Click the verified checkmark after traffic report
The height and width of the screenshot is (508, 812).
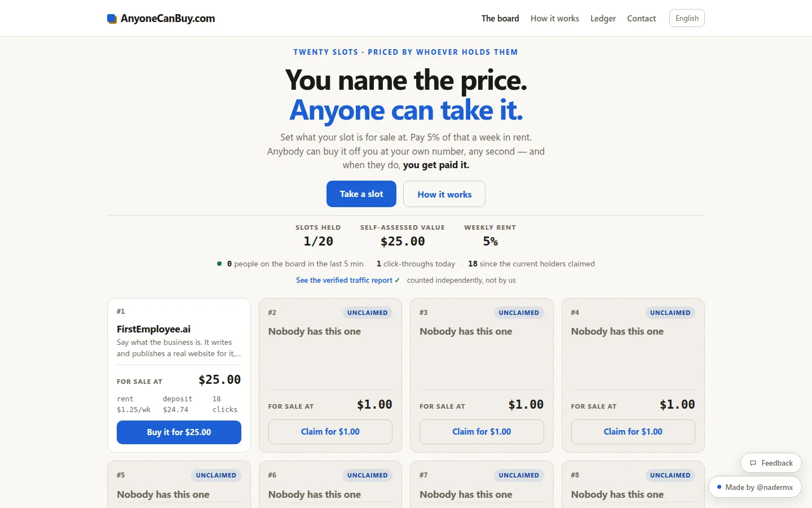click(x=397, y=280)
